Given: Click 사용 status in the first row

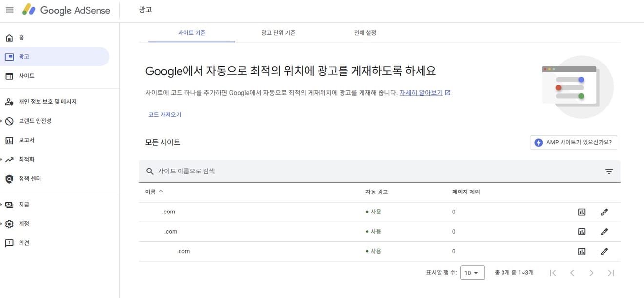Looking at the screenshot, I should tap(373, 212).
